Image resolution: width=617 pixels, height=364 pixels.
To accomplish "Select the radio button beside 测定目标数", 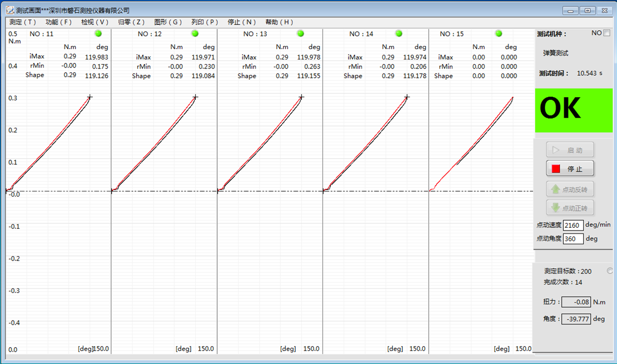I will click(x=609, y=271).
